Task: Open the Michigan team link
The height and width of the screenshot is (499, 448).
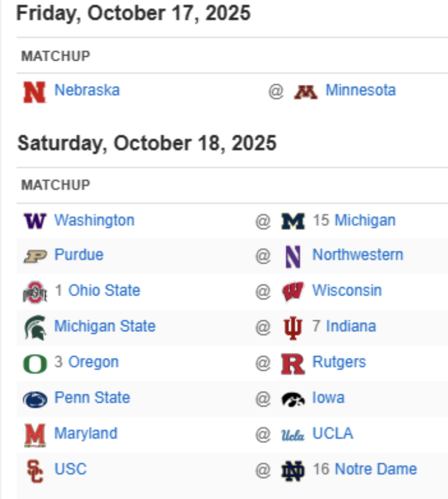Action: point(365,220)
